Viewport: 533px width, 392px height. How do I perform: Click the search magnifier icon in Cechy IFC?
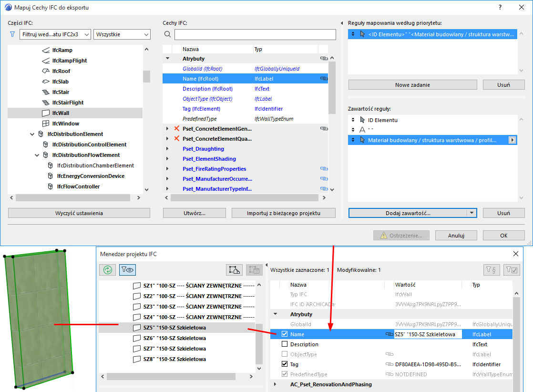[x=167, y=34]
